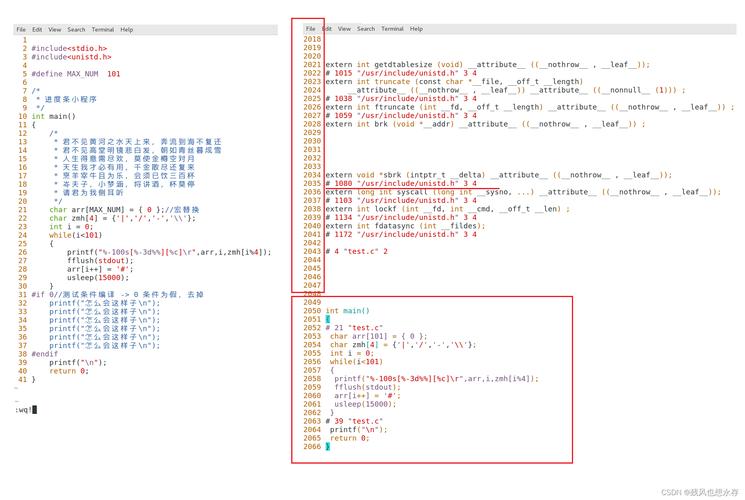Click the highlighted closing brace on line 2066
This screenshot has height=500, width=745.
click(327, 447)
